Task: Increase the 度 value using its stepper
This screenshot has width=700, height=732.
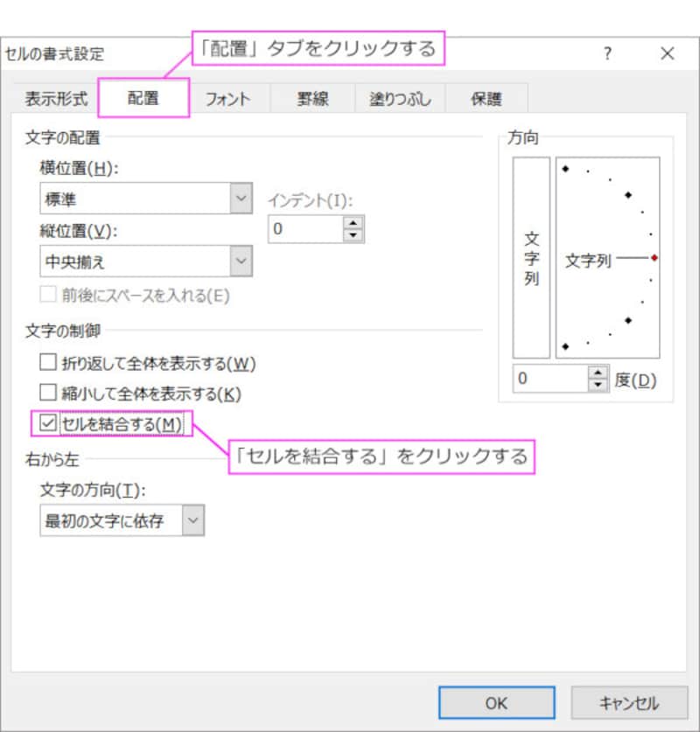Action: (x=597, y=373)
